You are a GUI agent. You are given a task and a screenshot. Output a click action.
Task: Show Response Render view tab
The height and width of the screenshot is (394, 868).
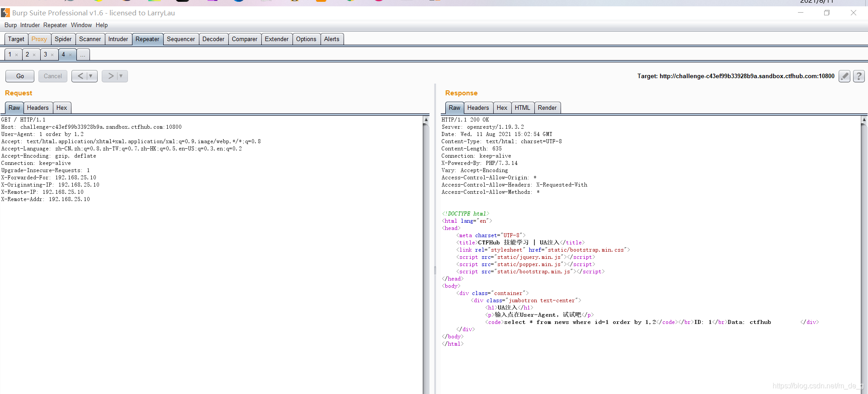click(x=547, y=108)
